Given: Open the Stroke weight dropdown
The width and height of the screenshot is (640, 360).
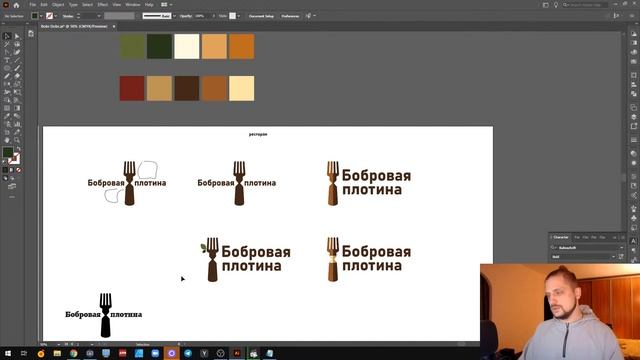Looking at the screenshot, I should tap(99, 16).
